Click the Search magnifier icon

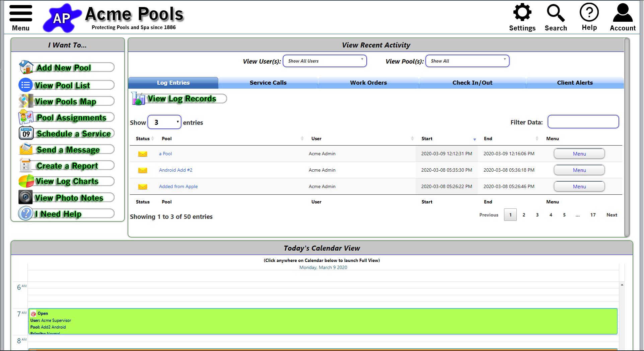coord(556,13)
